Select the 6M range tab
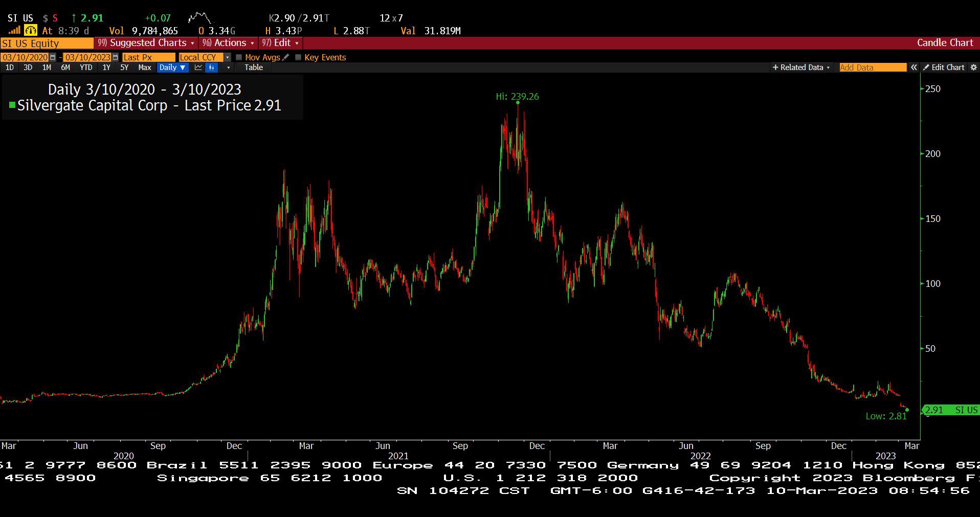Screen dimensions: 980x517 pyautogui.click(x=65, y=68)
